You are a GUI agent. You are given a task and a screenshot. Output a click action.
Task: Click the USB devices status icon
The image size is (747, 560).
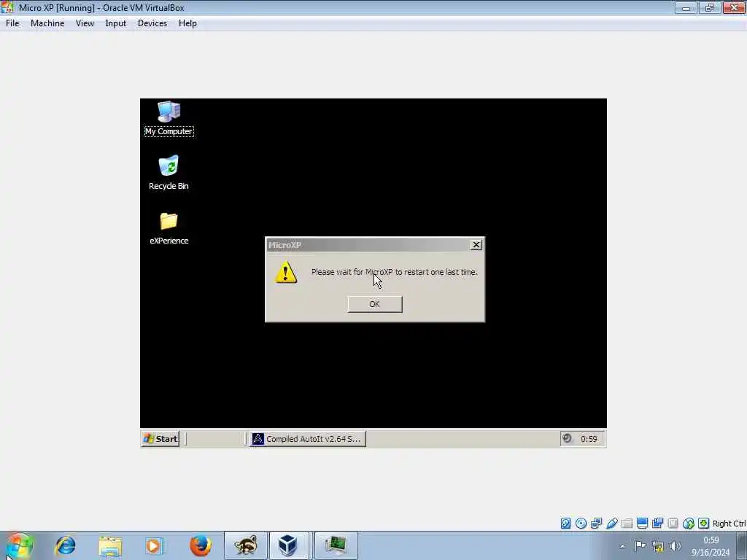pos(612,524)
